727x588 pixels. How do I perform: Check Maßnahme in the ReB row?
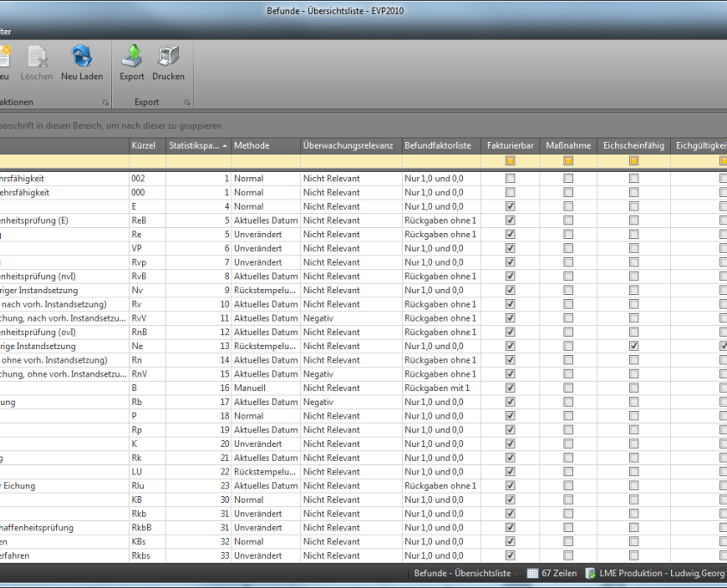click(568, 220)
